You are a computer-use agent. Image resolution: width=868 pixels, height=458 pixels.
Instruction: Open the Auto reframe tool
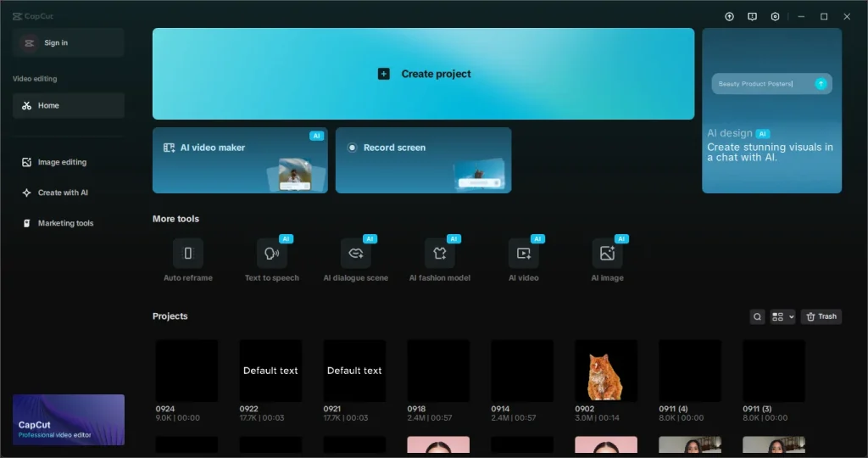pos(187,254)
